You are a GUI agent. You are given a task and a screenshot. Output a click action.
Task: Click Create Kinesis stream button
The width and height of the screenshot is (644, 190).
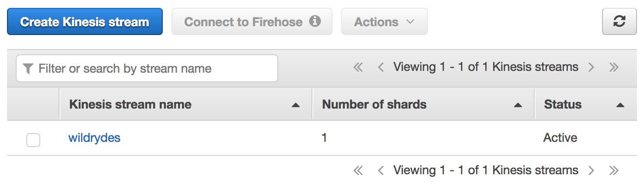(x=85, y=21)
